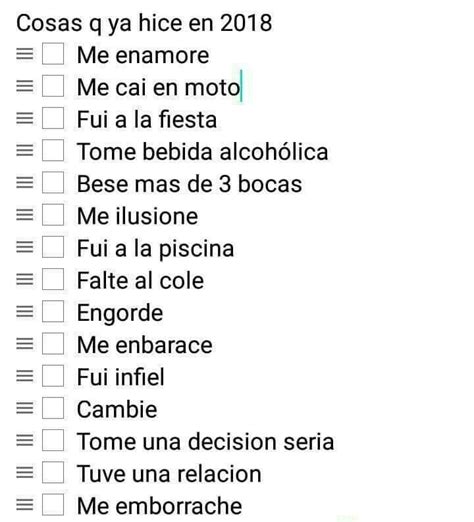This screenshot has width=474, height=522.
Task: Place cursor in Tome una decision seria text
Action: [x=205, y=441]
